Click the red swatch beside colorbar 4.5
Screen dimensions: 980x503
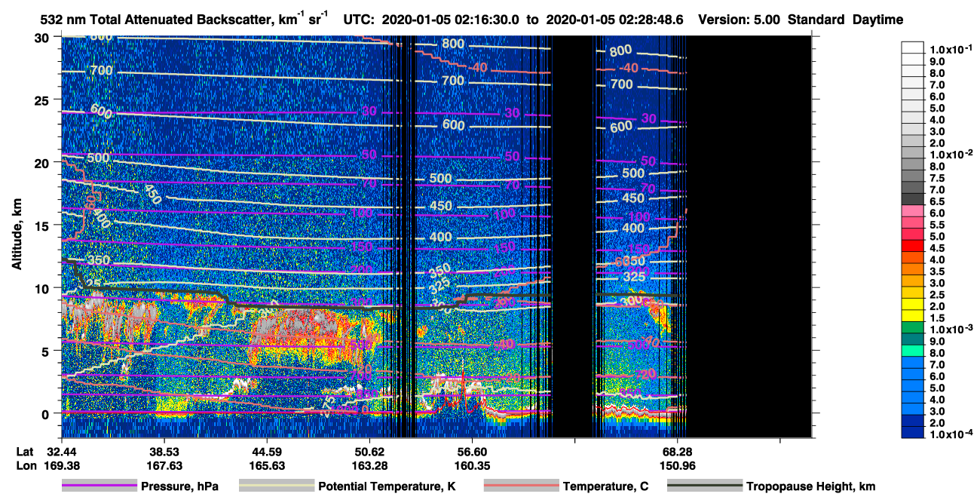[913, 245]
